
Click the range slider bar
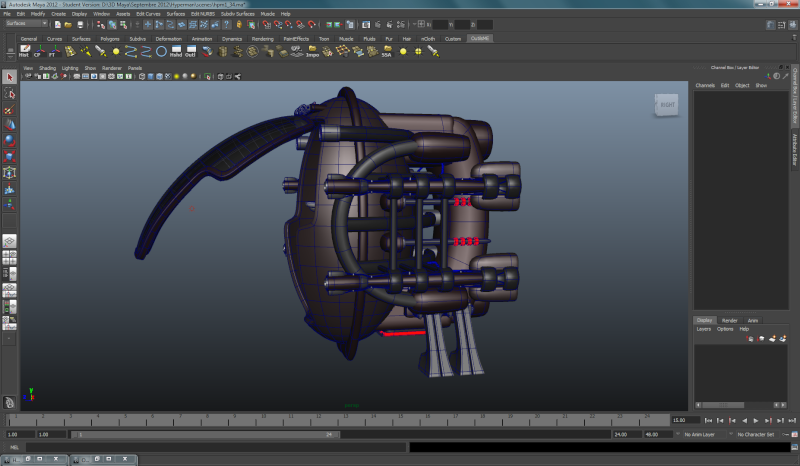(205, 434)
